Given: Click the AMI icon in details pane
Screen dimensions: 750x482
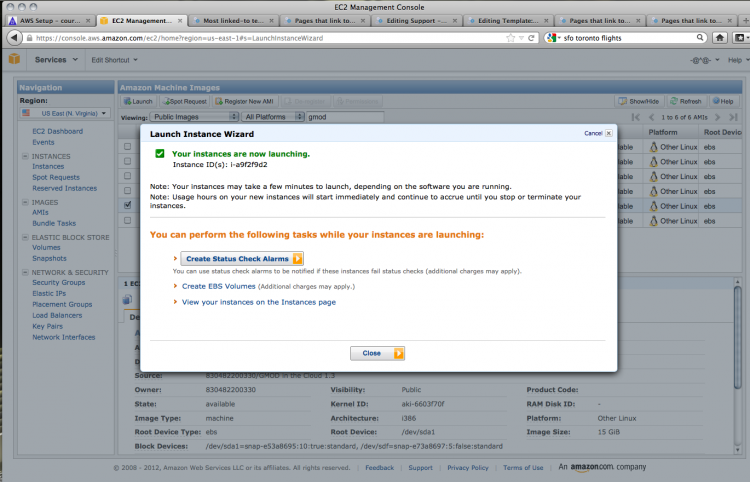Looking at the screenshot, I should click(127, 300).
